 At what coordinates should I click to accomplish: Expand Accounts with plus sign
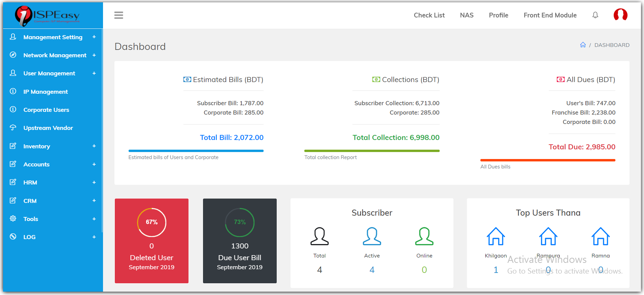click(94, 164)
